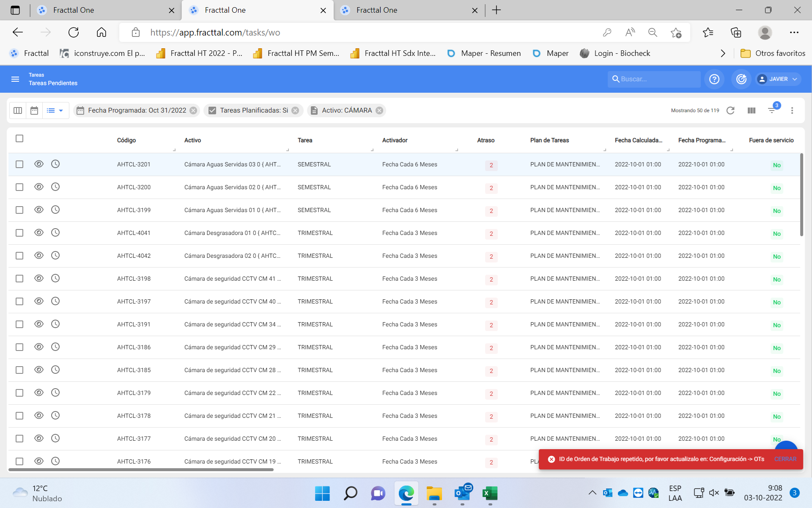Toggle the select-all header checkbox
Screen dimensions: 812x508
[x=19, y=138]
